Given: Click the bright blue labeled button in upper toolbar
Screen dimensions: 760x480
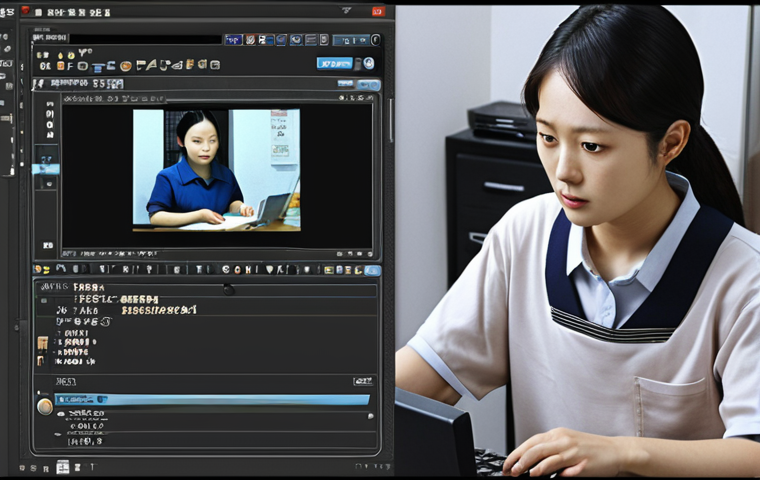Looking at the screenshot, I should point(334,64).
